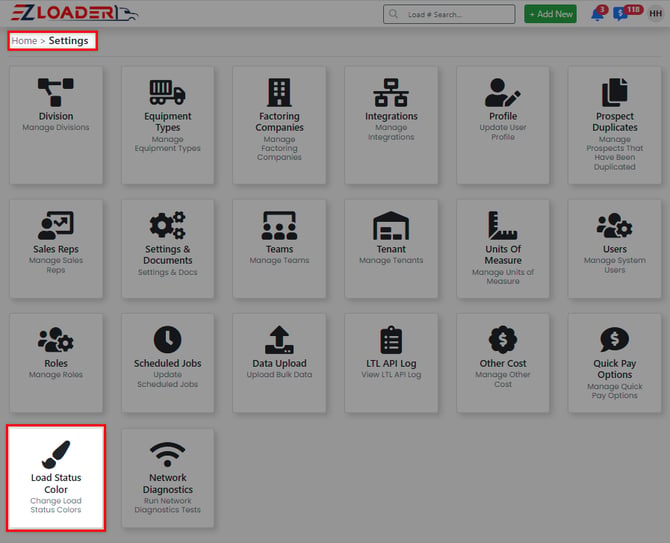This screenshot has width=670, height=543.
Task: Click the Factoring Companies title
Action: (x=279, y=122)
